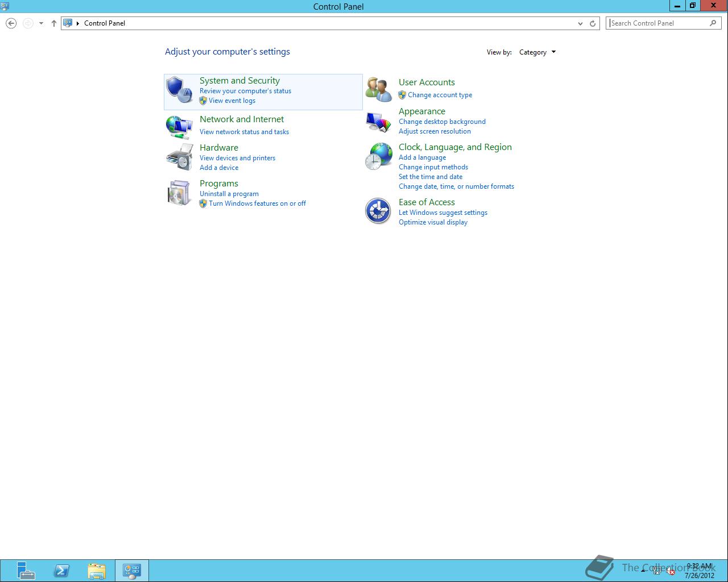Screen dimensions: 728x582
Task: Click the Forward arrow navigation button
Action: point(28,23)
